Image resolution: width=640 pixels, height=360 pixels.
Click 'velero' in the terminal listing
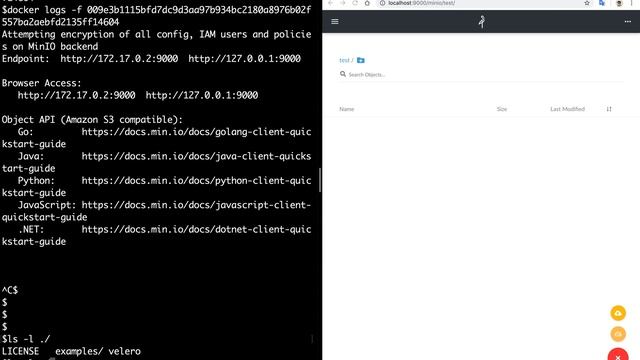pyautogui.click(x=124, y=351)
